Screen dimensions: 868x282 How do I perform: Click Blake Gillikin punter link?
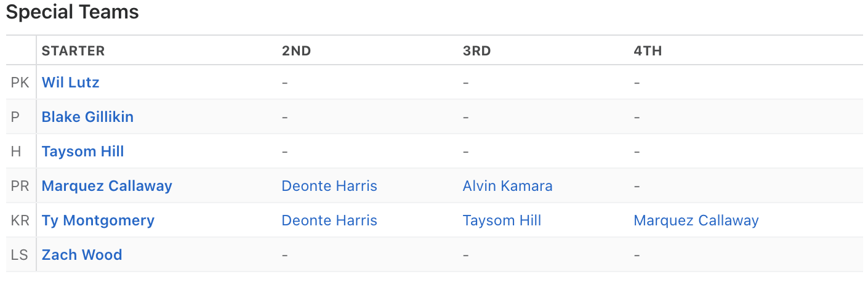point(87,117)
